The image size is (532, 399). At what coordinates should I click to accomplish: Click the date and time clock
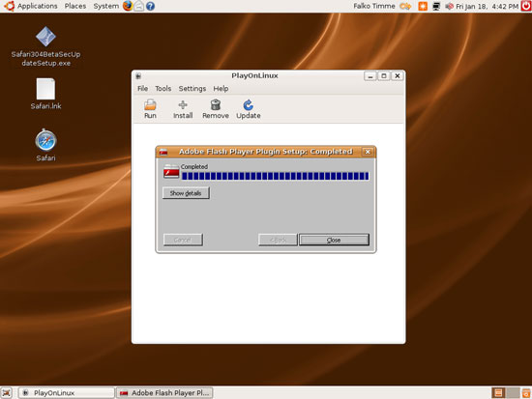click(x=487, y=6)
